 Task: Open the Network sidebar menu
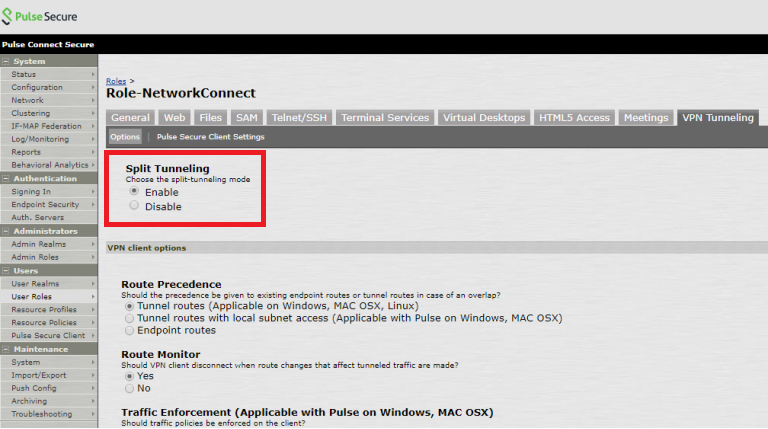pos(48,100)
